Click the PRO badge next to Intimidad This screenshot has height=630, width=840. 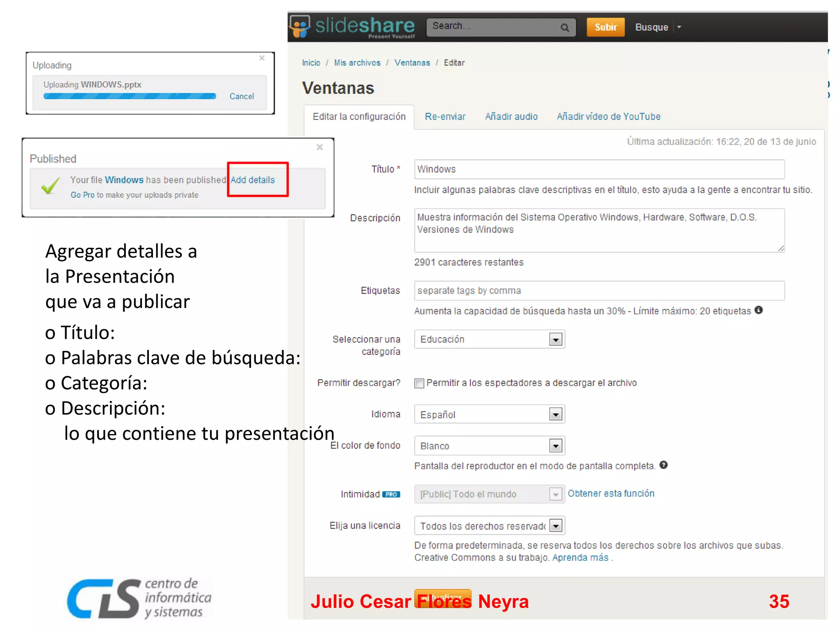391,494
